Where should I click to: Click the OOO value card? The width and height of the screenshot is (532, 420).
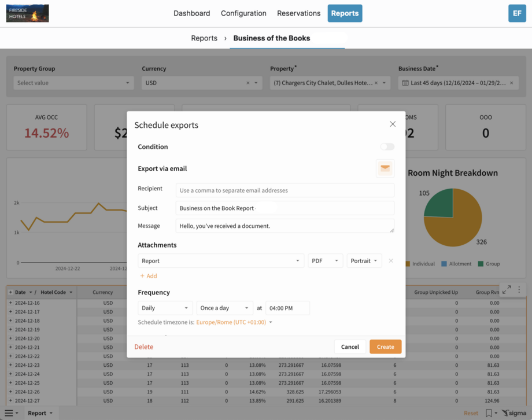click(486, 127)
